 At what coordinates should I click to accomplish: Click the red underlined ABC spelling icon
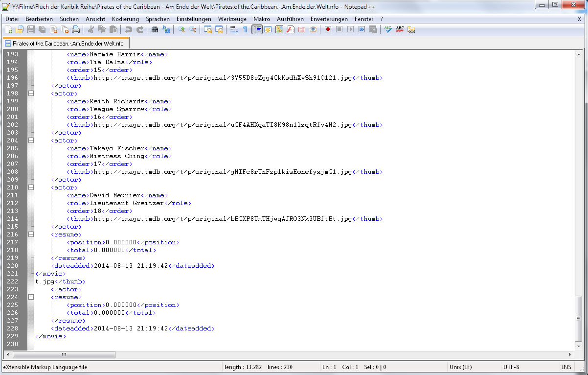[x=400, y=30]
